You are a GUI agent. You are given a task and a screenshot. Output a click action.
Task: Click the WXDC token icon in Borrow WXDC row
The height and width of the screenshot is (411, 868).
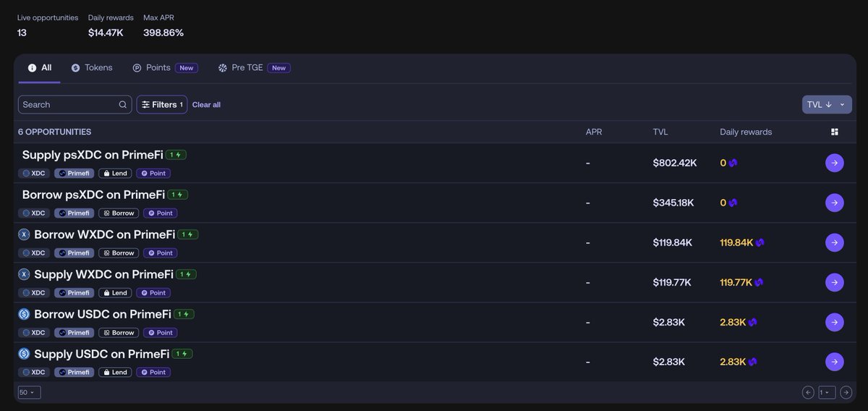coord(24,234)
